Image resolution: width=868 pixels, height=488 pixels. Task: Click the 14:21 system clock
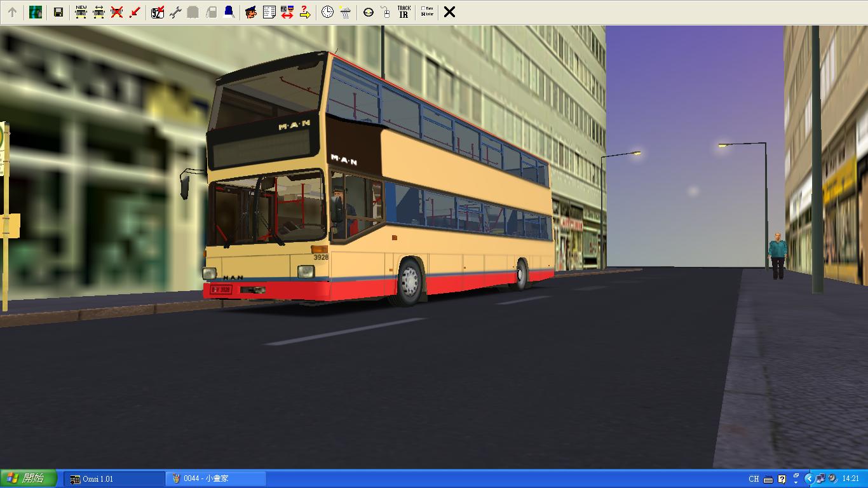850,478
